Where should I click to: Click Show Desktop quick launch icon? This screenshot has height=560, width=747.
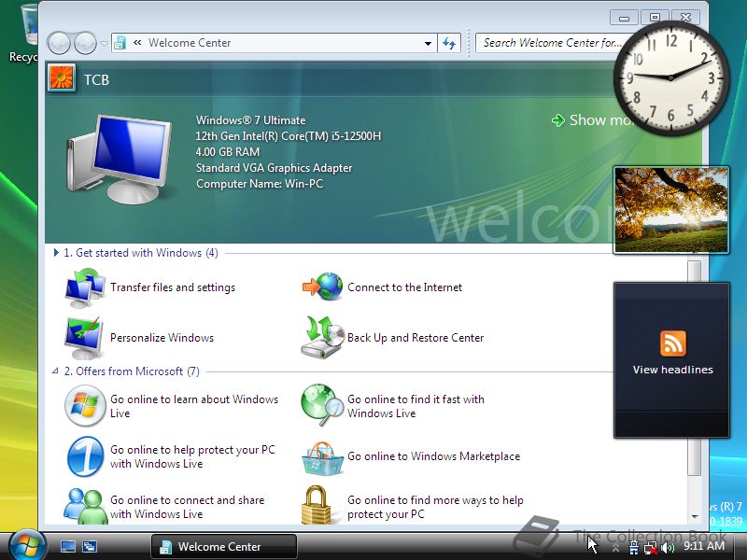(x=67, y=547)
